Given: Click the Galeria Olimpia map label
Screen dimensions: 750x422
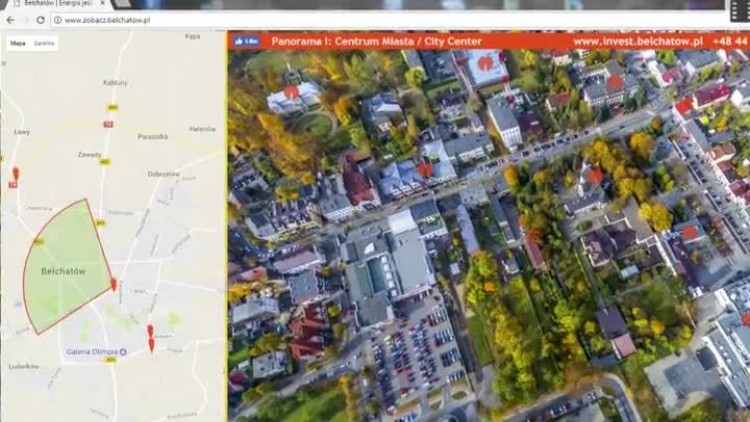Looking at the screenshot, I should [92, 352].
